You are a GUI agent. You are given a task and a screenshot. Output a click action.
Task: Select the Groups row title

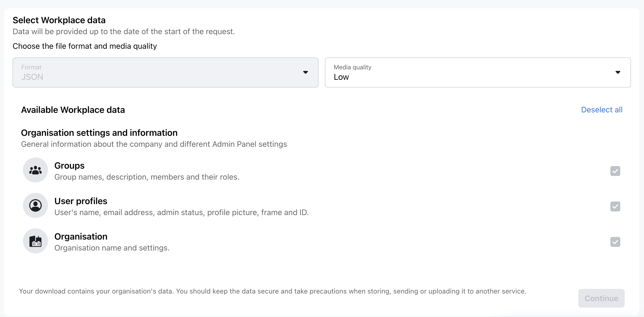point(69,166)
